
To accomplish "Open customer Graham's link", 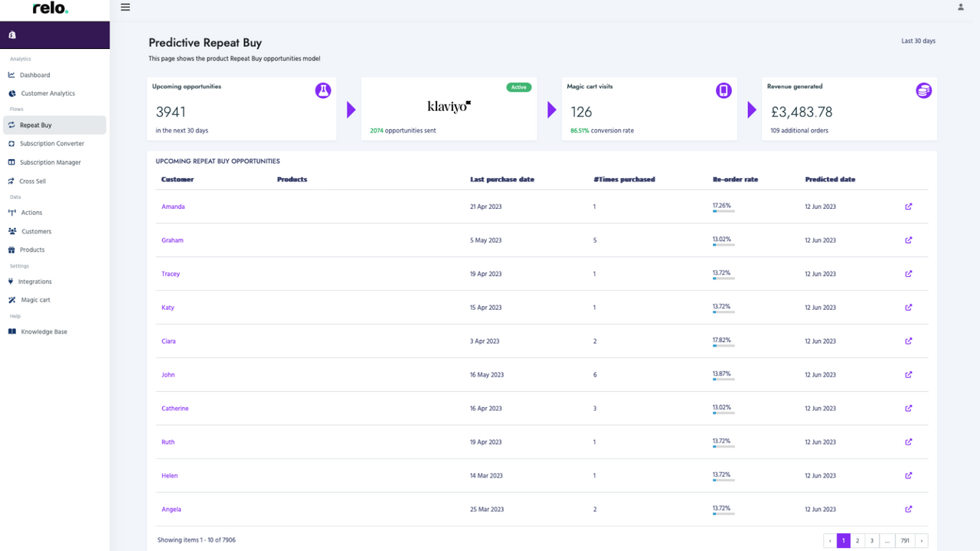I will click(172, 240).
